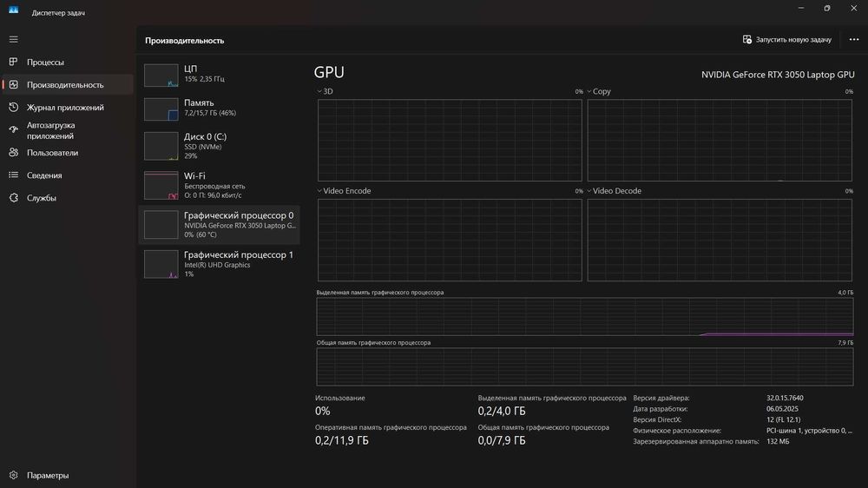Open the Пользователи page
The width and height of the screenshot is (868, 488).
tap(68, 153)
